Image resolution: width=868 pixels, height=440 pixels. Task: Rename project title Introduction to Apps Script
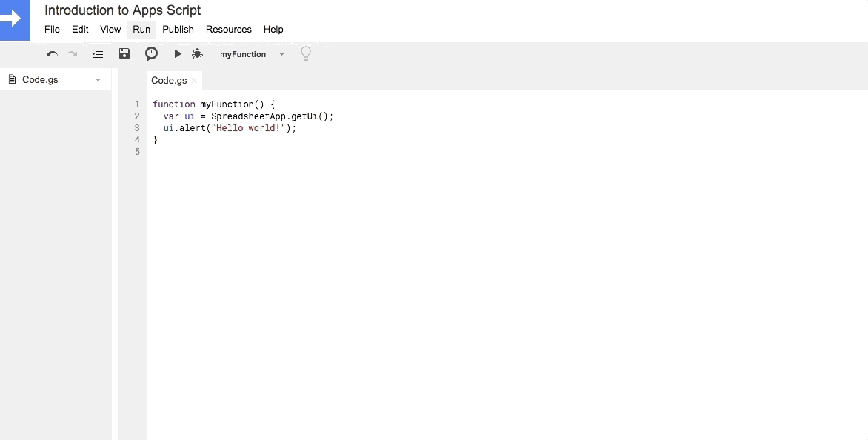122,10
